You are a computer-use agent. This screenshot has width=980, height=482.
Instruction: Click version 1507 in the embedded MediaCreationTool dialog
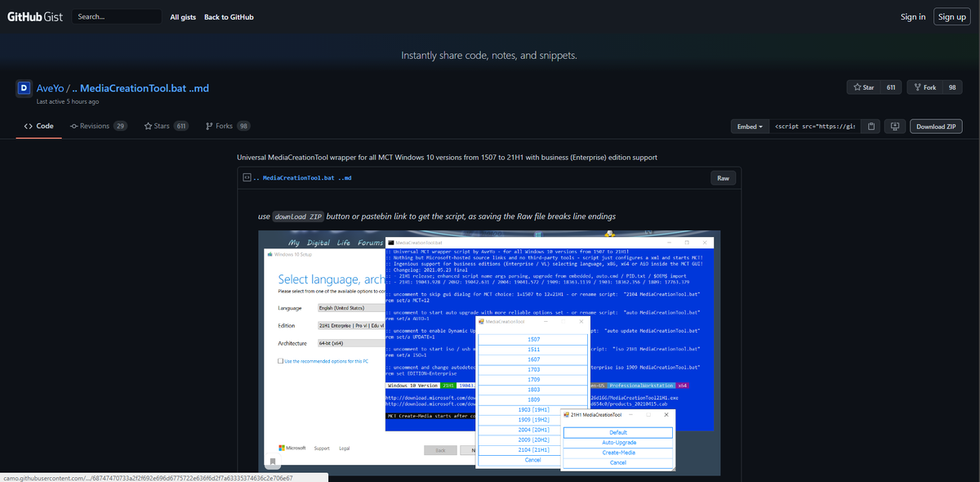click(533, 339)
